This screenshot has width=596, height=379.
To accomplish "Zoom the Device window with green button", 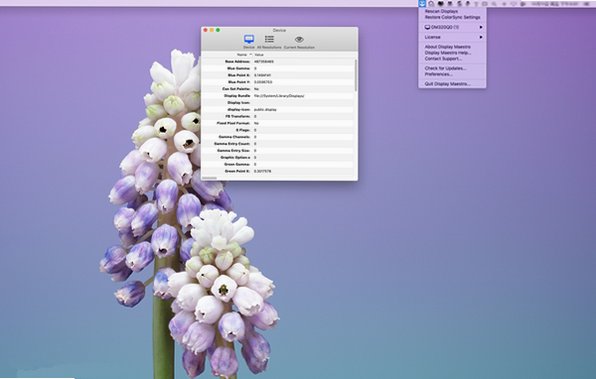I will point(218,30).
